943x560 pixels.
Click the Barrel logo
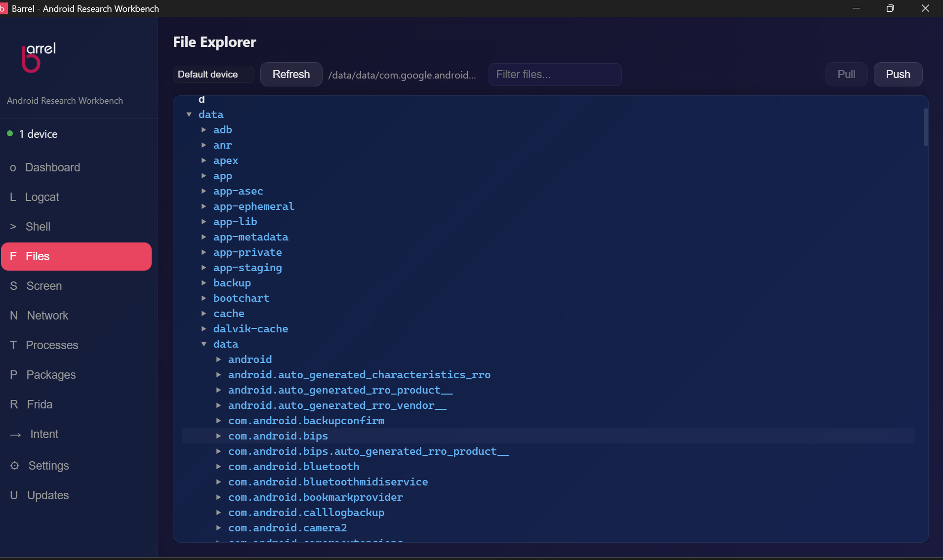[x=39, y=57]
